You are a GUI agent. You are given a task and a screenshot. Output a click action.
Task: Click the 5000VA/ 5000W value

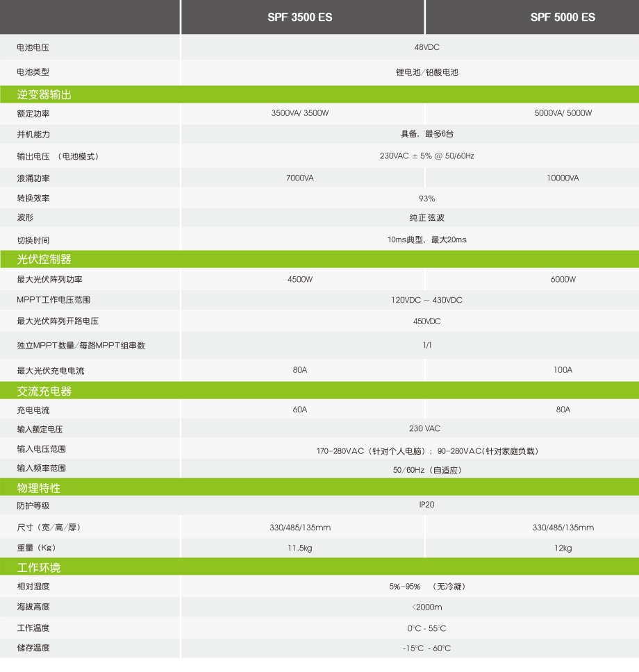pyautogui.click(x=563, y=113)
